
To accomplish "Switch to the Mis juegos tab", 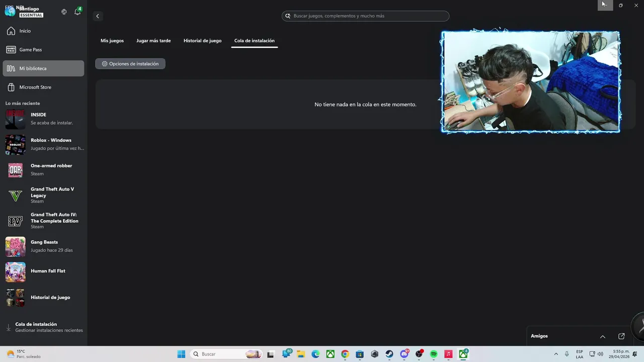I will [x=112, y=41].
